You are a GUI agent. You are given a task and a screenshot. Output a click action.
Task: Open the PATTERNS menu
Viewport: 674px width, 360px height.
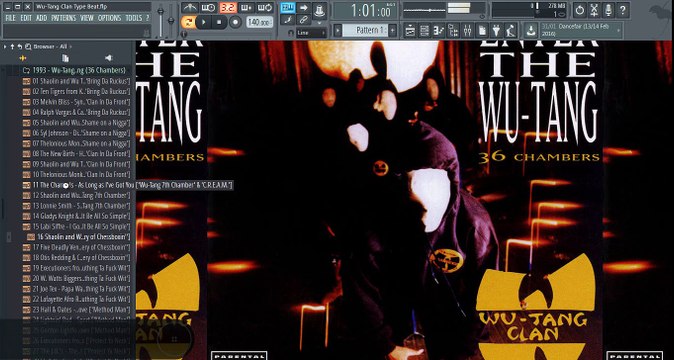pyautogui.click(x=64, y=18)
